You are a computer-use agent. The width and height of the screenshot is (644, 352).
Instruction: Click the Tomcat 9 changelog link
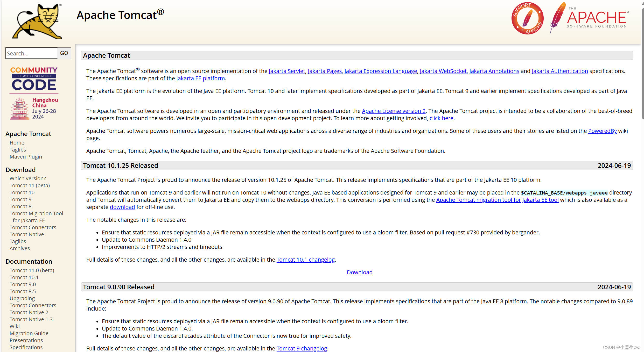pyautogui.click(x=302, y=349)
